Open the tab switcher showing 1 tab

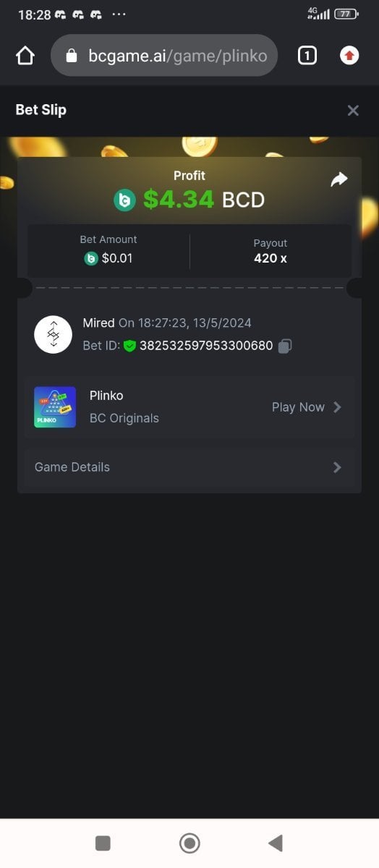coord(307,56)
